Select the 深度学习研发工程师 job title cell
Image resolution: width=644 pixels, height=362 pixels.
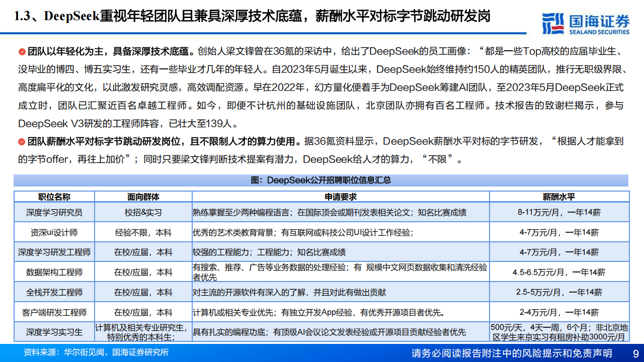click(x=54, y=252)
